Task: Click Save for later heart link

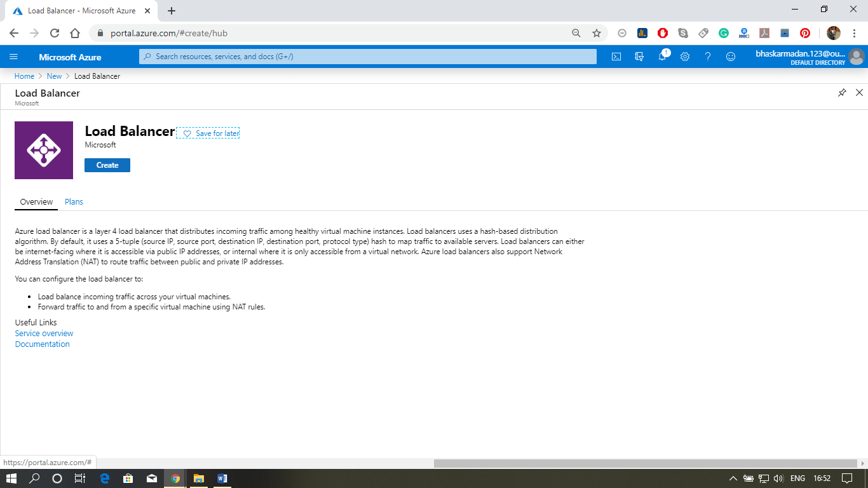Action: click(208, 133)
